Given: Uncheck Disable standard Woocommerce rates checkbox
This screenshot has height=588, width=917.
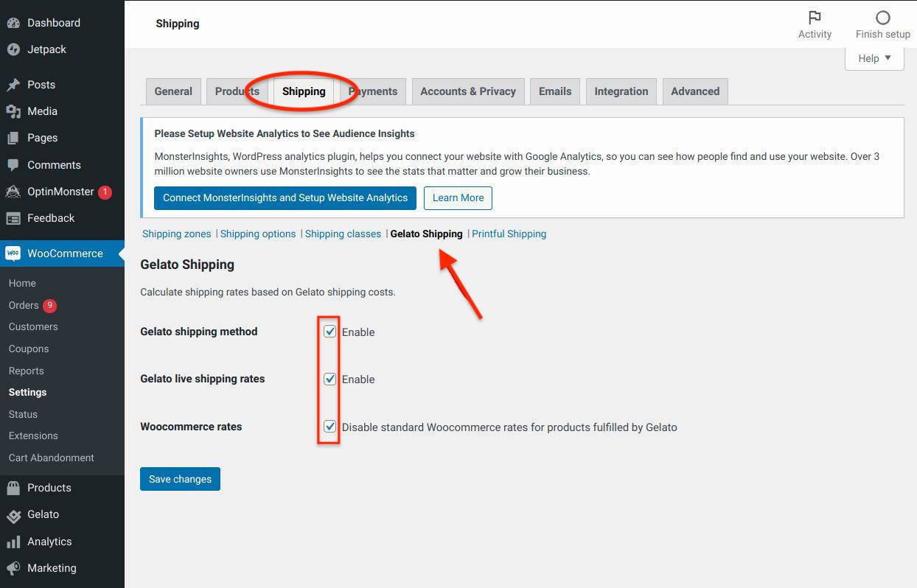Looking at the screenshot, I should pos(330,427).
